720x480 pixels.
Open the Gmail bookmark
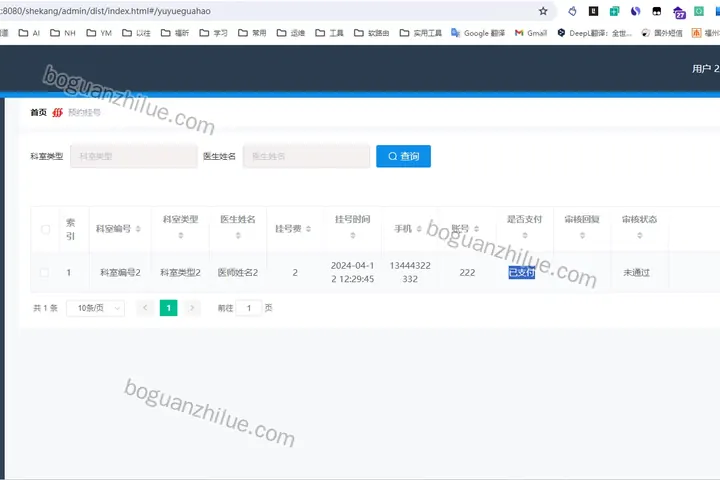[531, 33]
